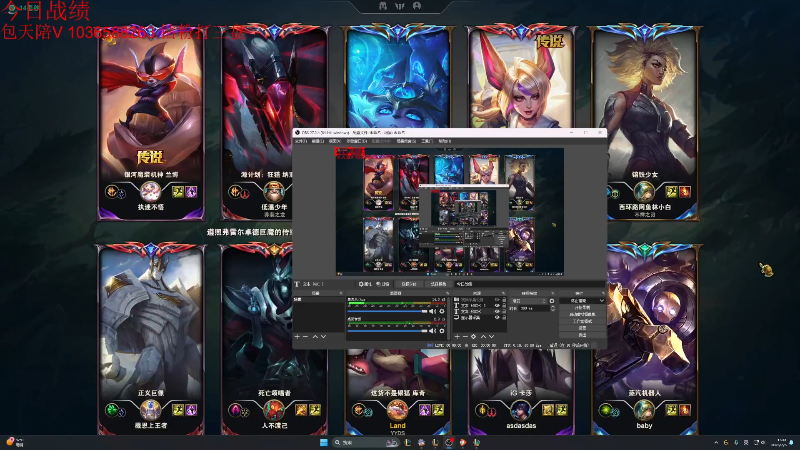
Task: Move scene down with arrow icon
Action: pos(323,337)
